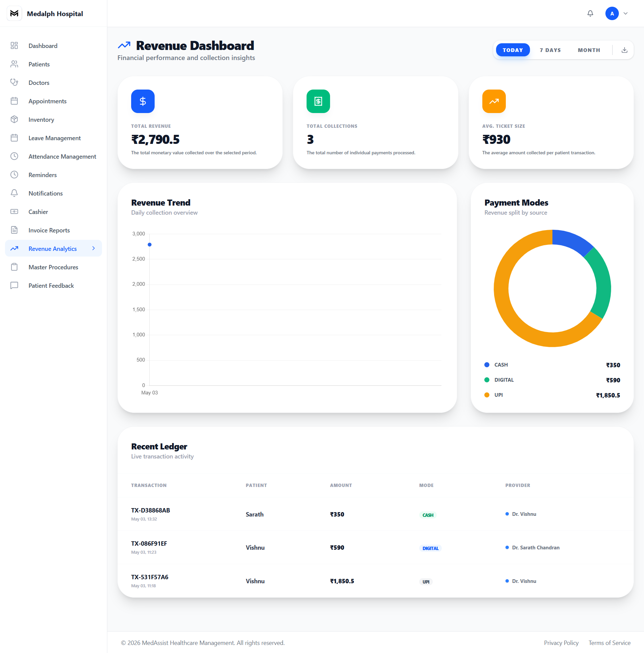Click the Patient Feedback chat icon
Image resolution: width=644 pixels, height=653 pixels.
(14, 285)
